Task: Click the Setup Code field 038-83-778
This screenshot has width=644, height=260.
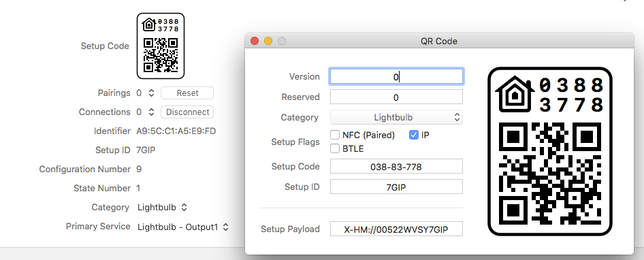Action: point(396,166)
